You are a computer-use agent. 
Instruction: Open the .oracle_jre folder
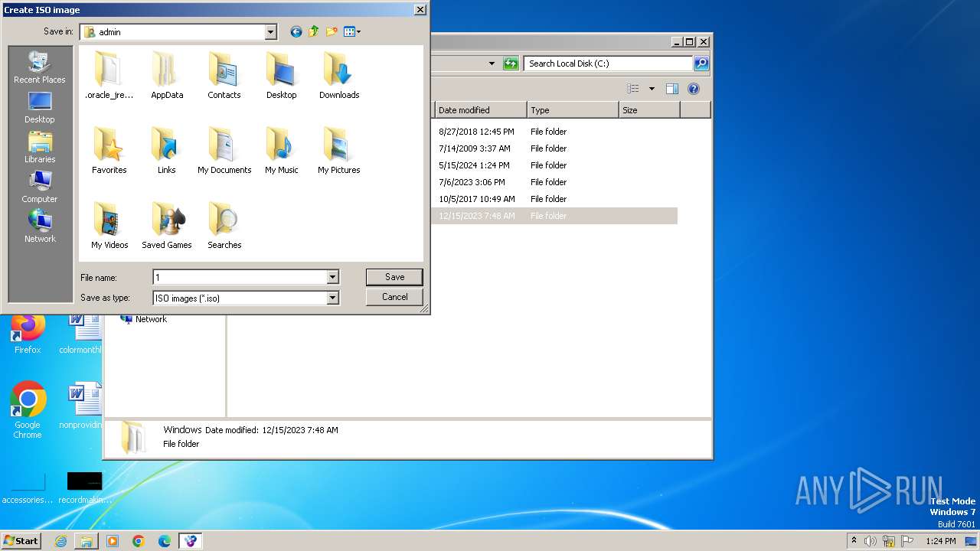coord(109,76)
